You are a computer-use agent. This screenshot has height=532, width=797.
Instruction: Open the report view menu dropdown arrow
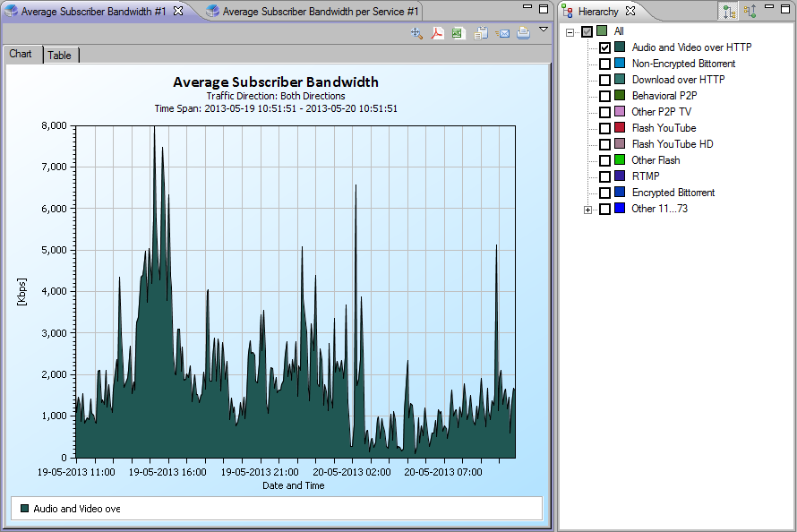coord(543,30)
